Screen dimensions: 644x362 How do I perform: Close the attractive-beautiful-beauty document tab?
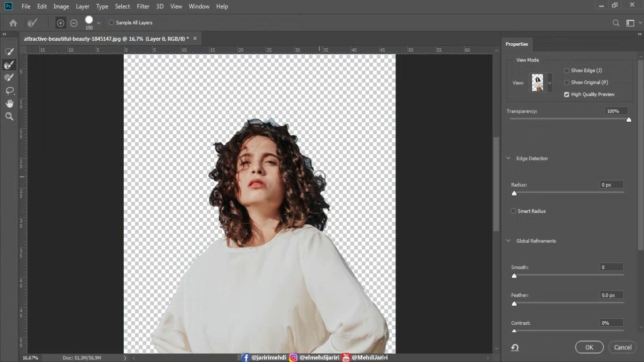pyautogui.click(x=195, y=39)
